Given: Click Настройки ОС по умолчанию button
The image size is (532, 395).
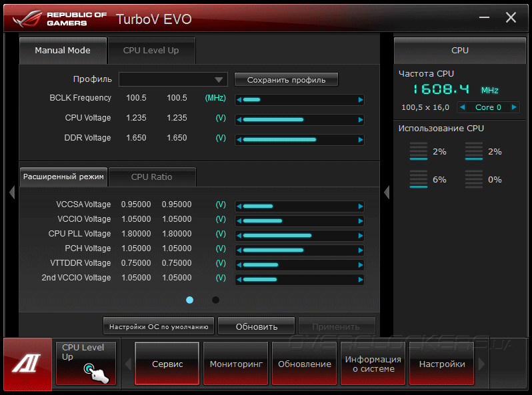Looking at the screenshot, I should click(159, 326).
